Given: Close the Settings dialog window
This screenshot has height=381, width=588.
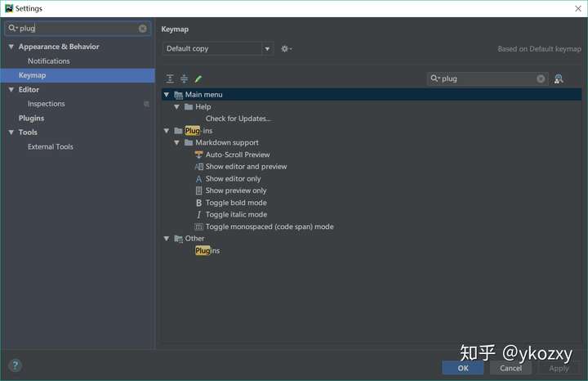Looking at the screenshot, I should pyautogui.click(x=578, y=9).
